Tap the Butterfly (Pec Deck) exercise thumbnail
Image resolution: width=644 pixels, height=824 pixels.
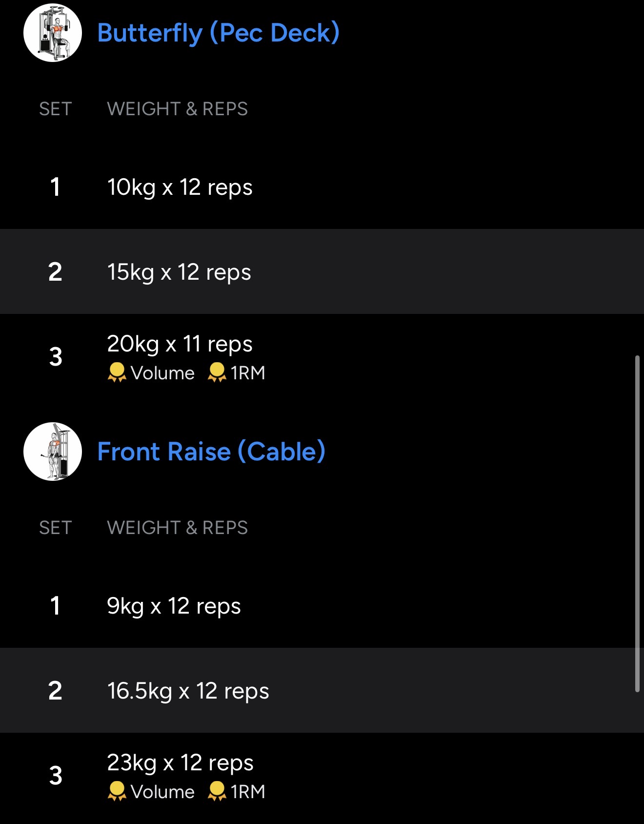pos(53,33)
